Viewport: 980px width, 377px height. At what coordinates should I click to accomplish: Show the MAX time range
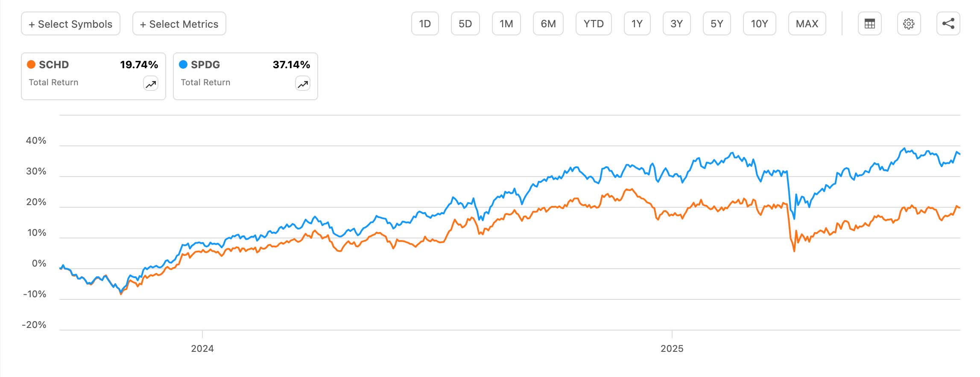click(807, 23)
